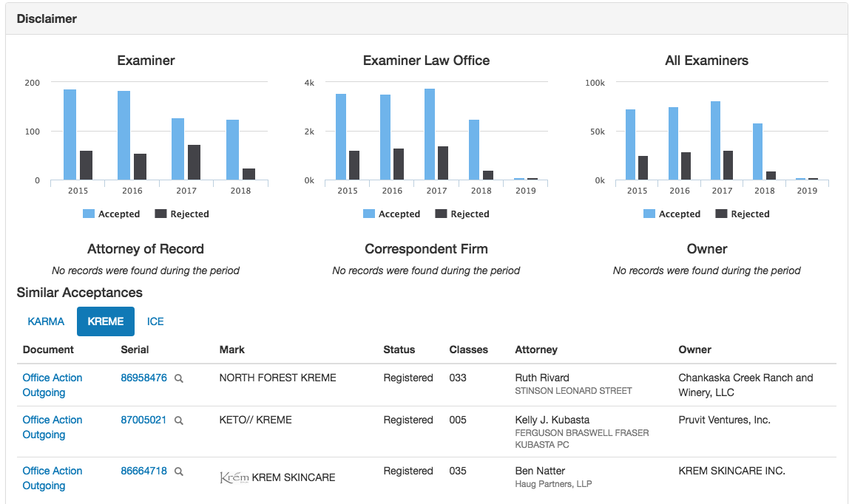Click 2015 Accepted bar in Examiner chart
Screen dimensions: 852x504
pos(70,134)
